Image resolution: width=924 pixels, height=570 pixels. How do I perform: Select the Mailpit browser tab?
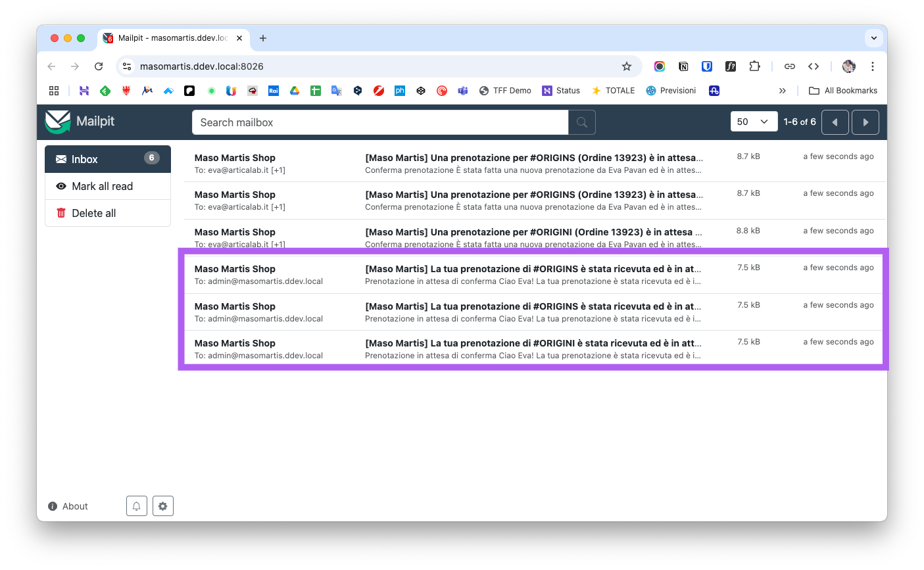click(173, 38)
